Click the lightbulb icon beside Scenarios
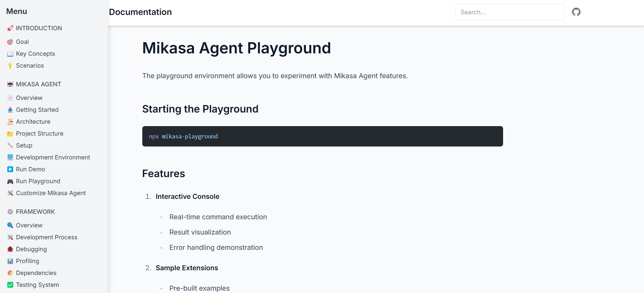The width and height of the screenshot is (644, 293). [10, 66]
